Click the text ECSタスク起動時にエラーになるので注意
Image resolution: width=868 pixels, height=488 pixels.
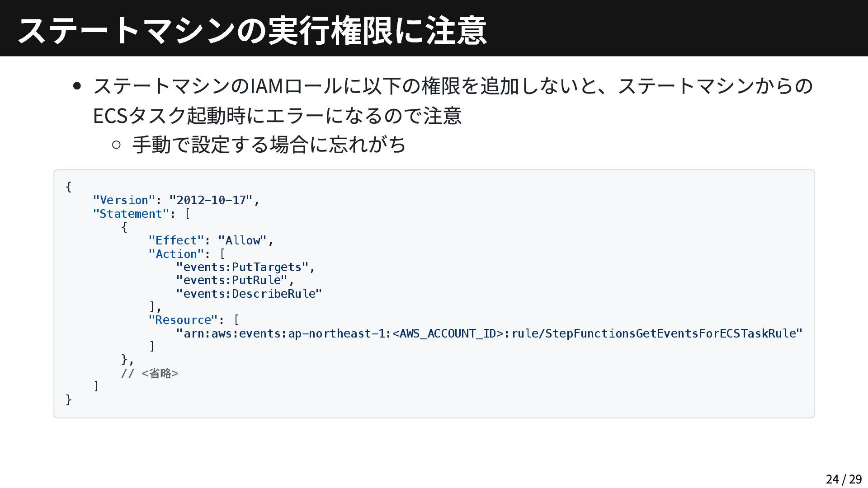coord(277,116)
